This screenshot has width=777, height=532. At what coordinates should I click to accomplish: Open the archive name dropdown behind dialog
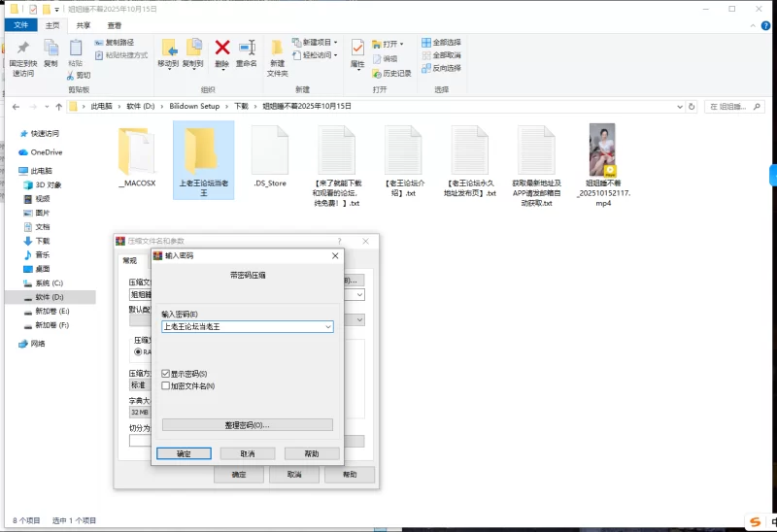(x=359, y=295)
